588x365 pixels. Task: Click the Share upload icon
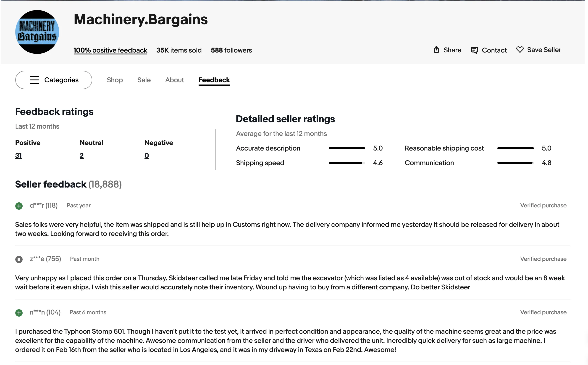pyautogui.click(x=436, y=50)
